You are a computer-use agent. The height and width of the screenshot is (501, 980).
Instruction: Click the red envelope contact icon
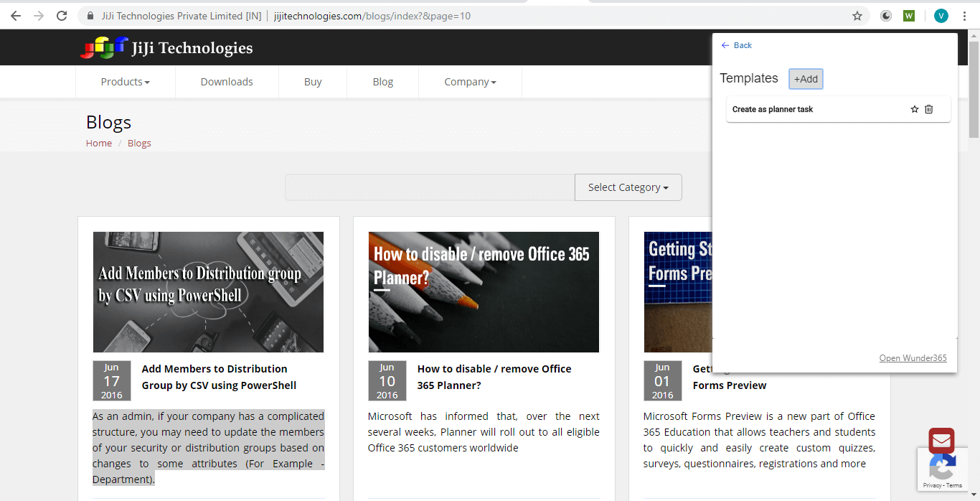941,441
